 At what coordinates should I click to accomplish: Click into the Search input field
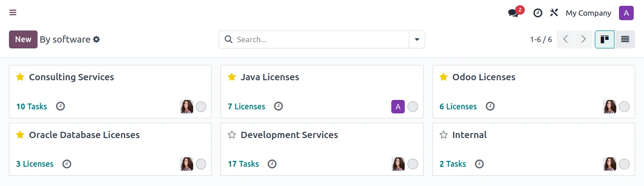point(320,39)
